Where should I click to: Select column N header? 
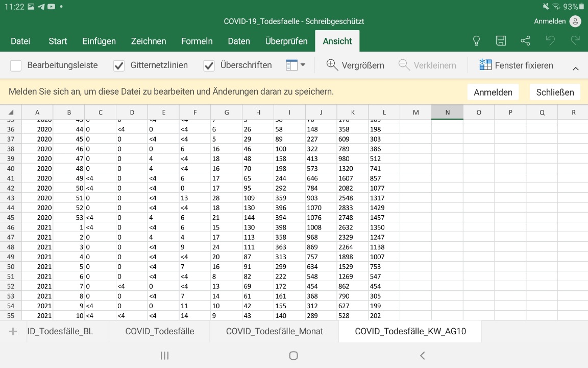point(447,112)
